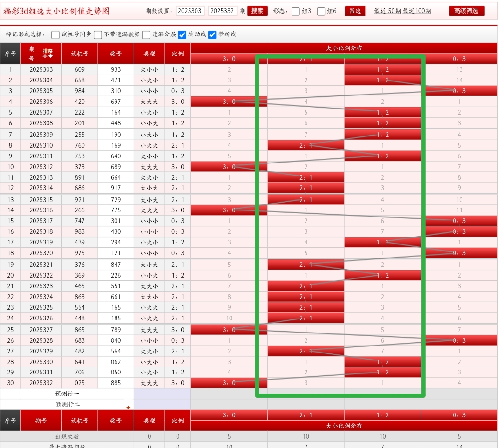Click 奖号 689 in row 10
The image size is (503, 448).
click(116, 167)
